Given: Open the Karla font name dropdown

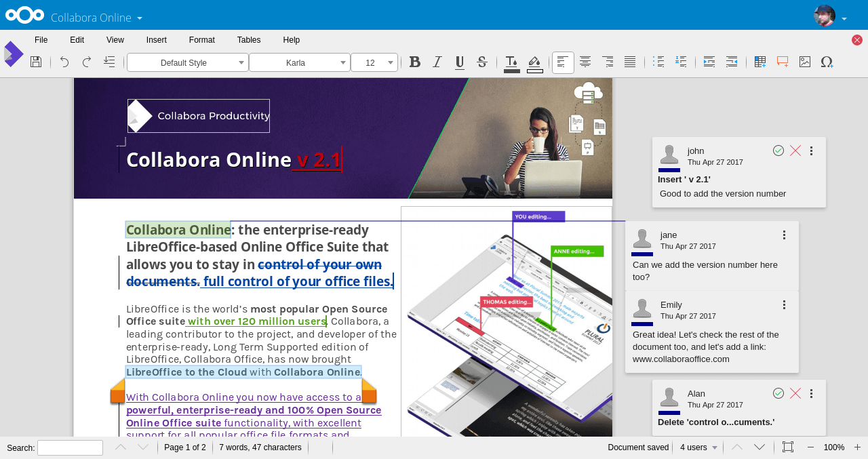Looking at the screenshot, I should pyautogui.click(x=300, y=63).
